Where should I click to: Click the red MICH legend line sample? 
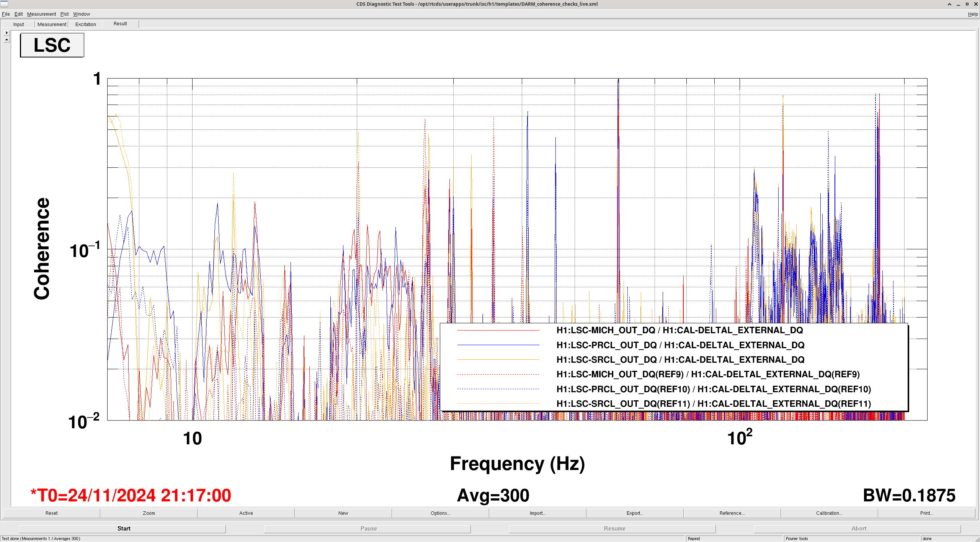pos(498,330)
